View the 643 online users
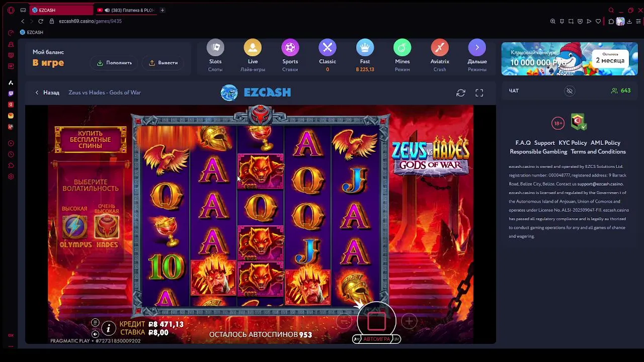The height and width of the screenshot is (362, 644). (x=621, y=90)
